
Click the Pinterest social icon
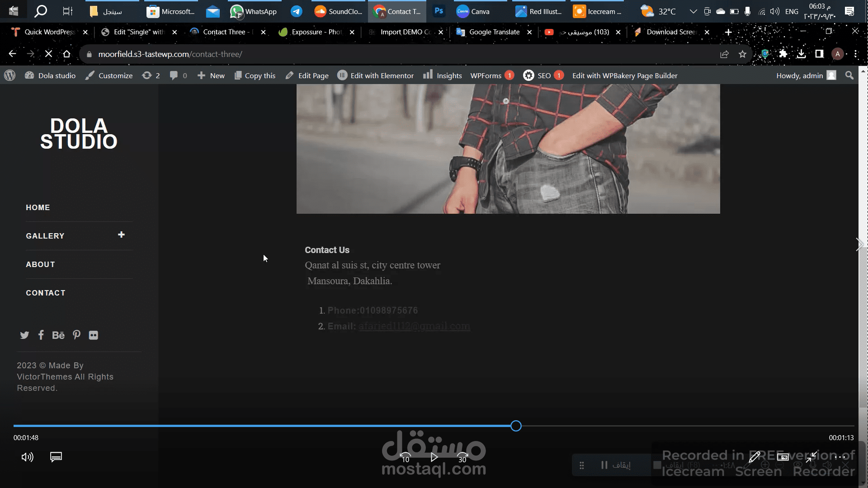(x=76, y=335)
